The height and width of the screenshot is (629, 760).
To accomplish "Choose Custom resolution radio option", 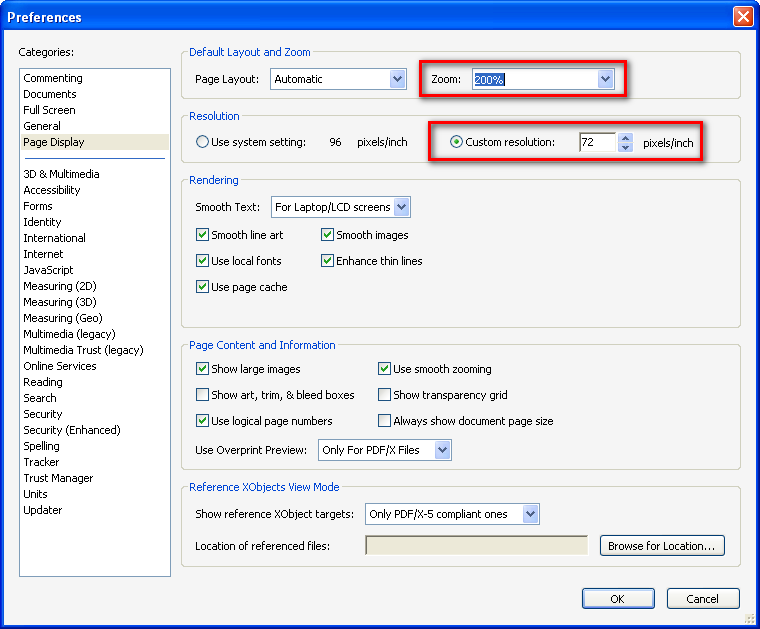I will 457,143.
